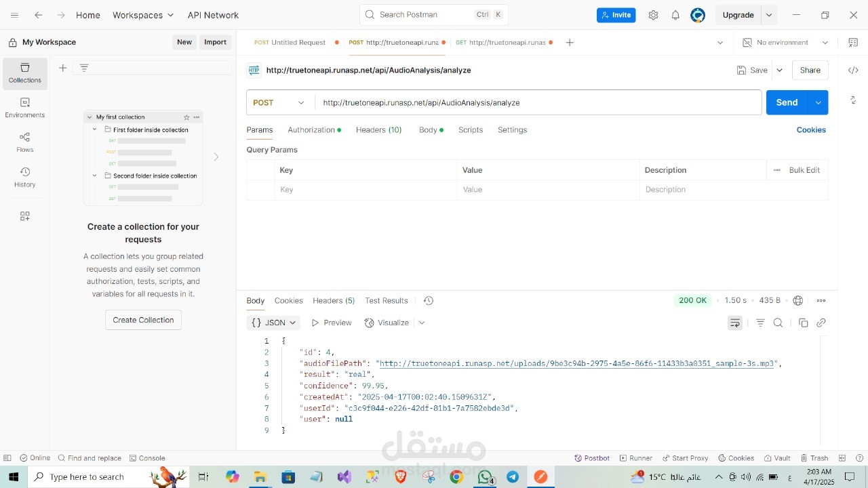The height and width of the screenshot is (488, 868).
Task: Switch to the response Cookies tab
Action: [x=289, y=301]
